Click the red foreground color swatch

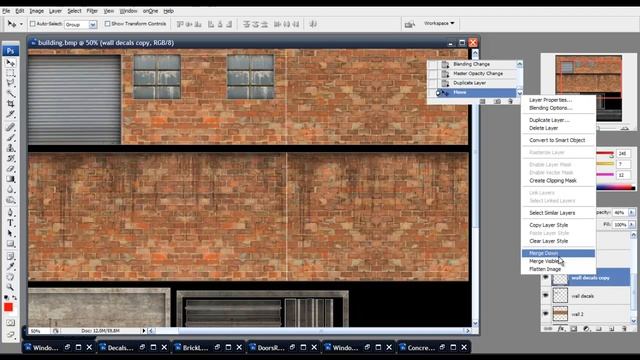pos(8,307)
